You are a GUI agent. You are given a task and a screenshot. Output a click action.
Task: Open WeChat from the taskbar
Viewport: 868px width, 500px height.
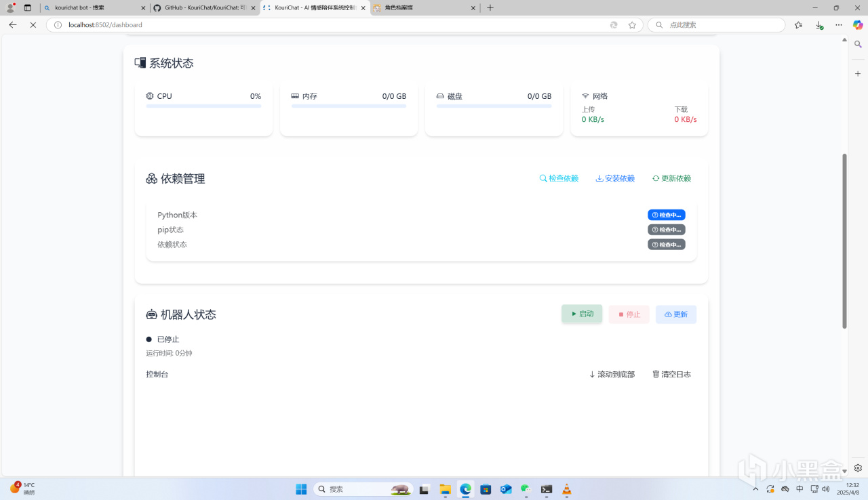(526, 489)
